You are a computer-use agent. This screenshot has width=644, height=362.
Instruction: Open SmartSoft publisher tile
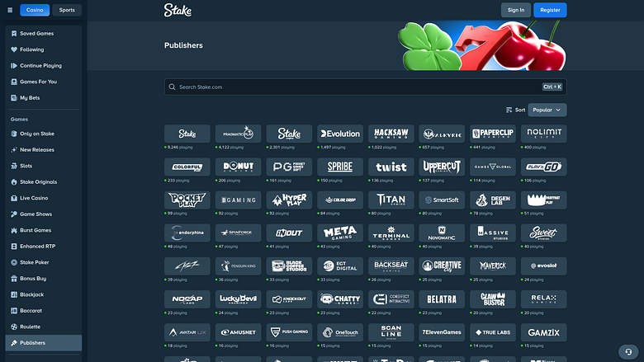pyautogui.click(x=442, y=200)
